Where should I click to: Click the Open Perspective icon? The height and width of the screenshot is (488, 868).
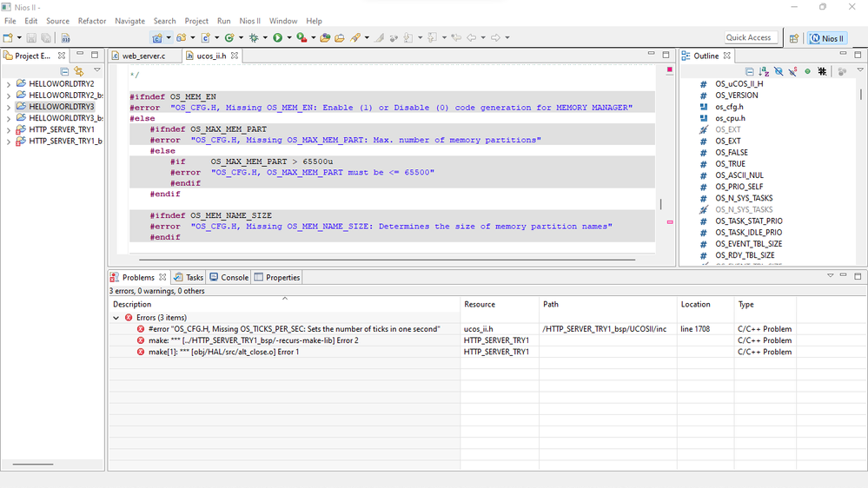[x=793, y=38]
